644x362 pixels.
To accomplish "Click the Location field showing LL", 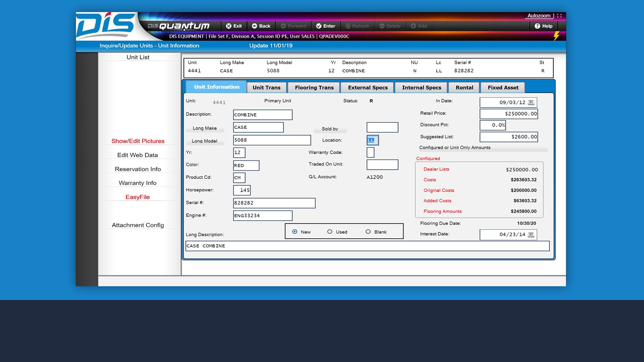I will 373,140.
